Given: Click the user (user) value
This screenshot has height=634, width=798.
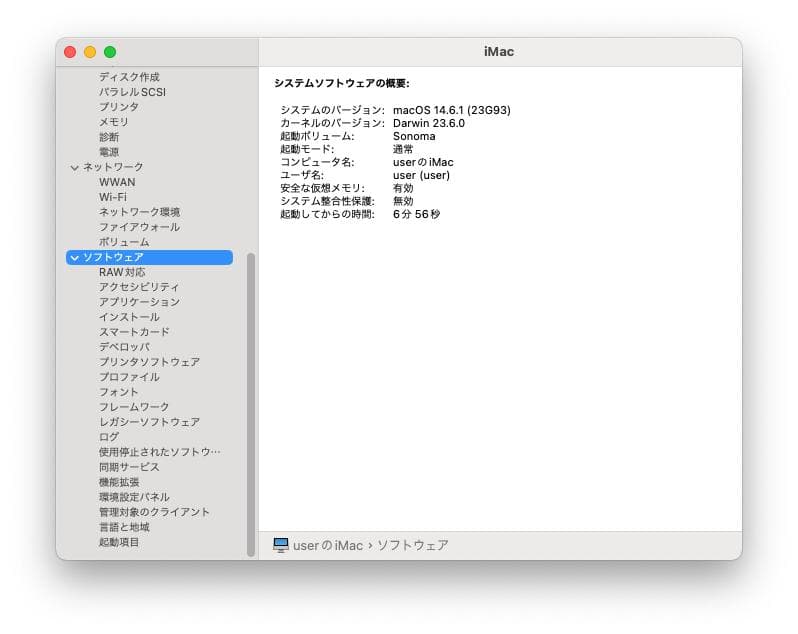Looking at the screenshot, I should pos(421,176).
